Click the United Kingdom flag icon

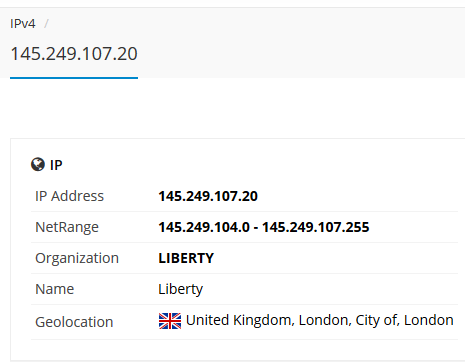(170, 321)
